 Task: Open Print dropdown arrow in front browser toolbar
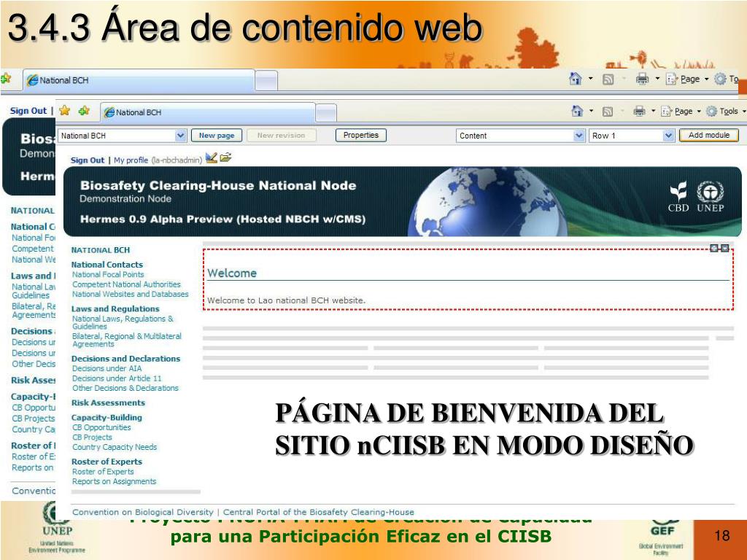click(x=653, y=111)
